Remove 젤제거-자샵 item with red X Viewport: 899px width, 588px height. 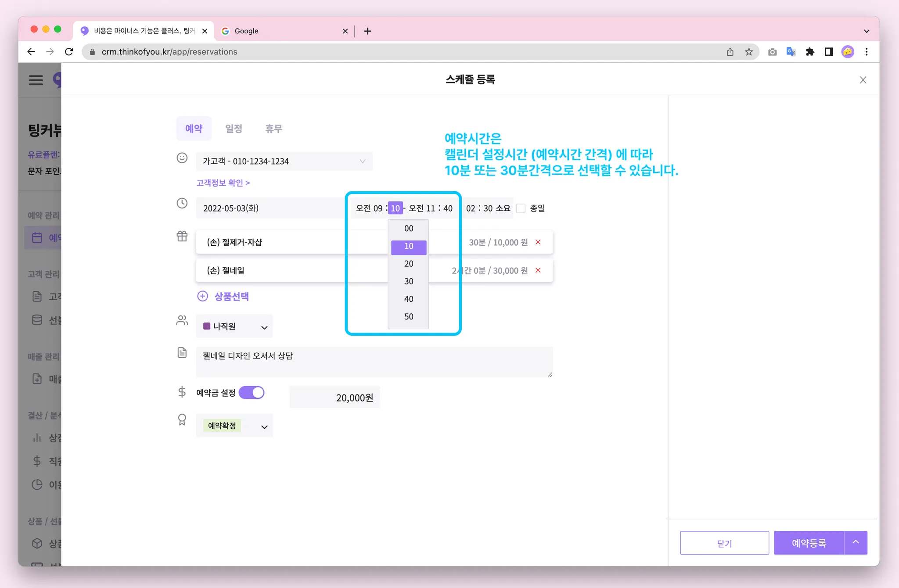point(538,242)
